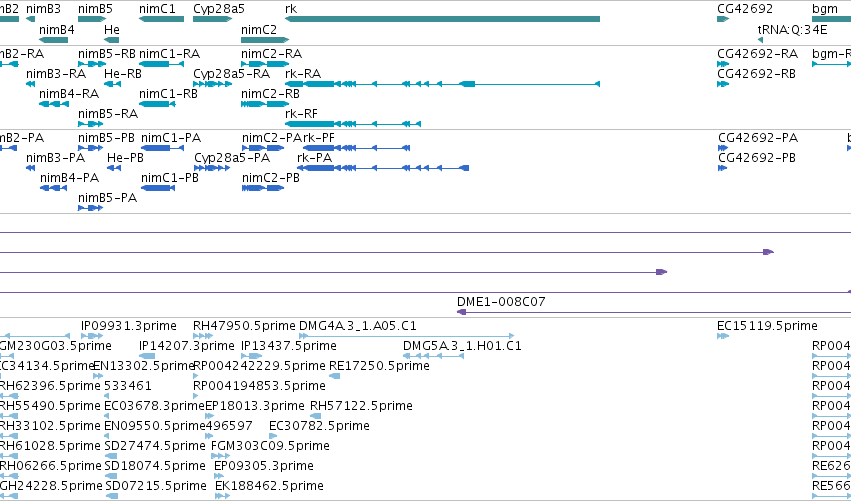Click the nimC2-PA protein label
This screenshot has height=501, width=851.
(x=271, y=137)
